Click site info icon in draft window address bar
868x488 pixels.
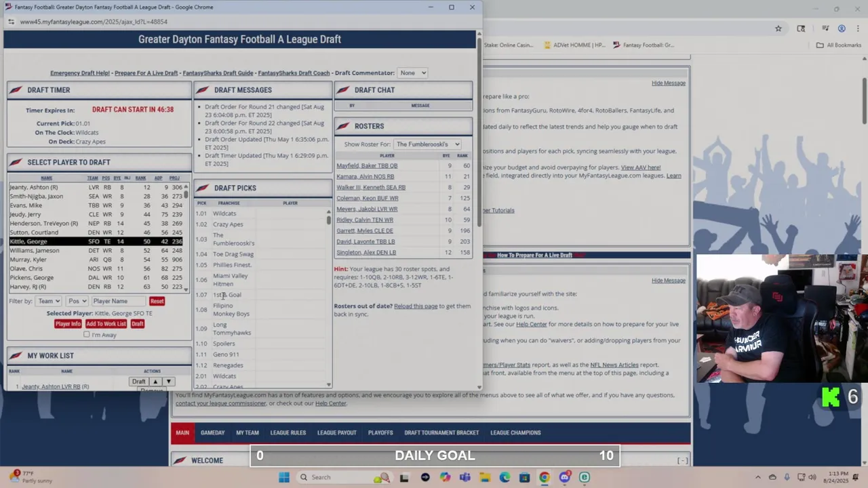pos(11,22)
